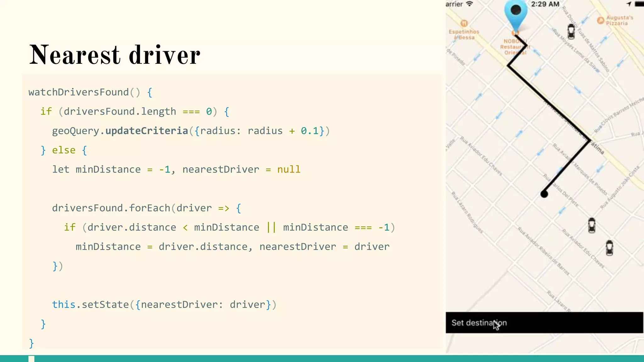The width and height of the screenshot is (644, 362).
Task: Click the geoQuery.updateCriteria code line
Action: (191, 131)
